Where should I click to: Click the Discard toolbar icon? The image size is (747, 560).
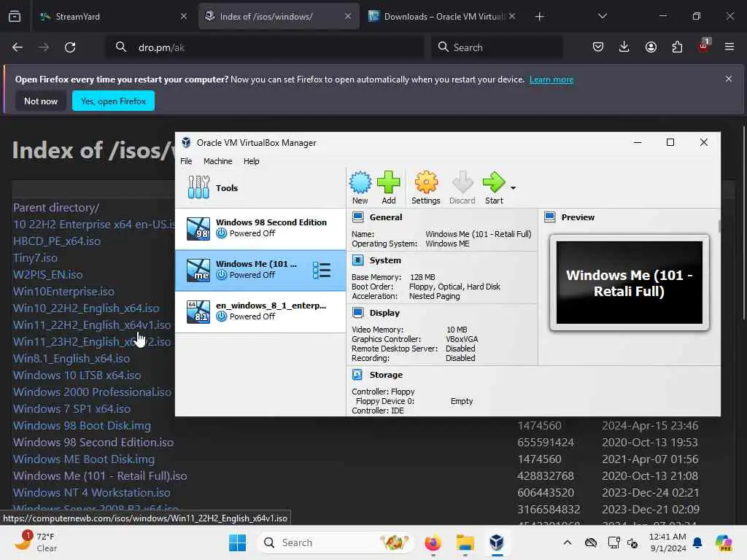pos(462,187)
